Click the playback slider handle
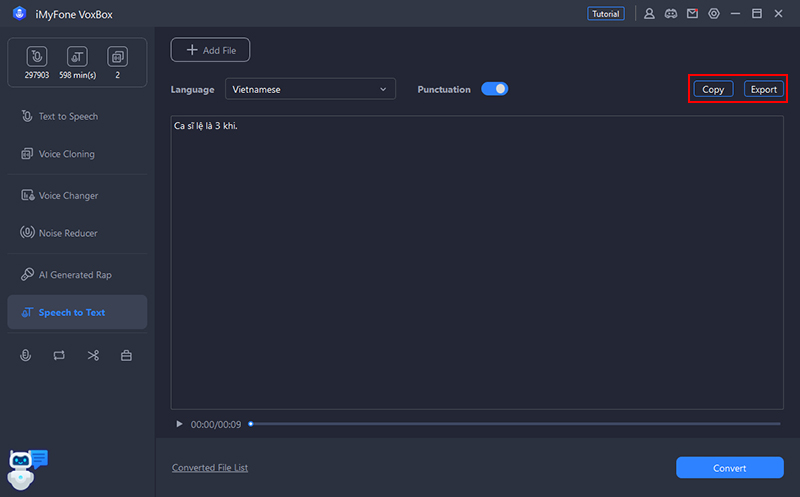This screenshot has height=497, width=800. [x=251, y=424]
